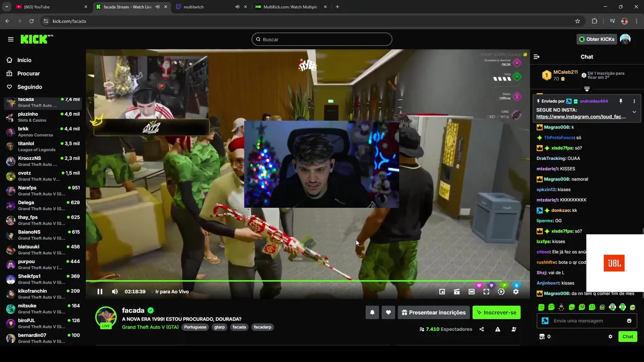The height and width of the screenshot is (362, 644).
Task: Click the pin icon on pinned message
Action: pyautogui.click(x=621, y=101)
